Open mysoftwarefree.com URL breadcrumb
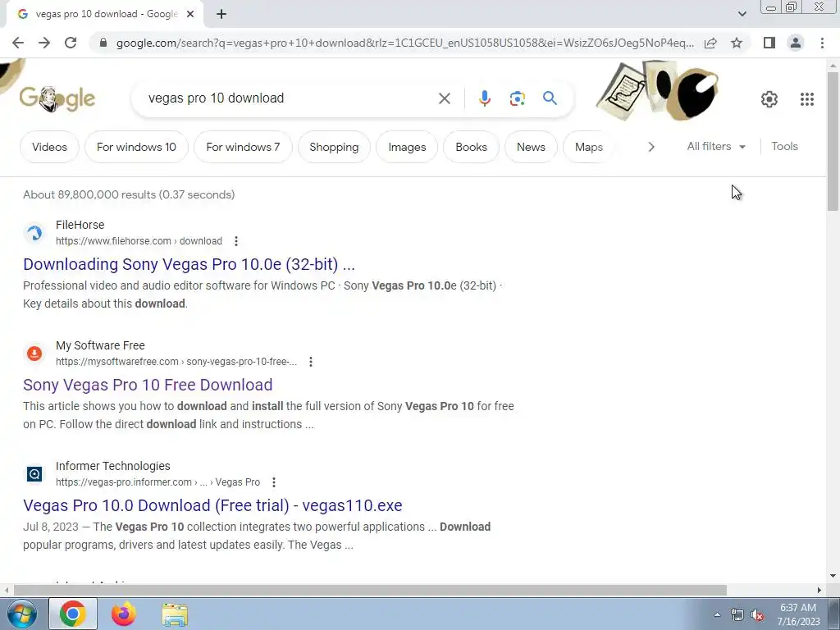Viewport: 840px width, 630px height. pos(176,362)
